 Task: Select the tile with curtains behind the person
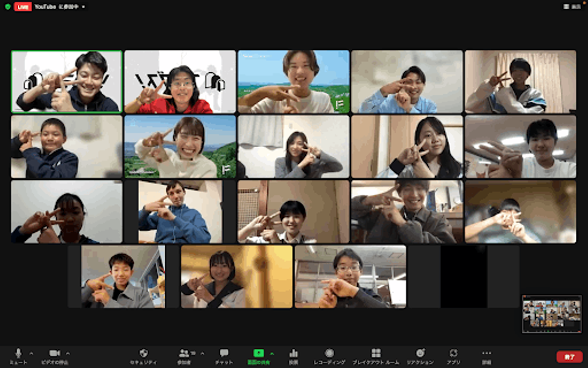[x=521, y=82]
